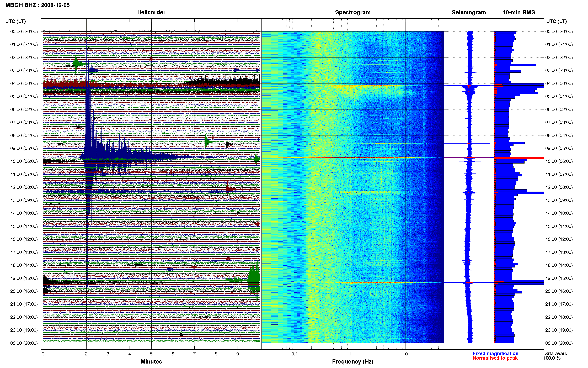Image resolution: width=588 pixels, height=368 pixels.
Task: Click the 1 Hz frequency tick label
Action: pyautogui.click(x=350, y=354)
